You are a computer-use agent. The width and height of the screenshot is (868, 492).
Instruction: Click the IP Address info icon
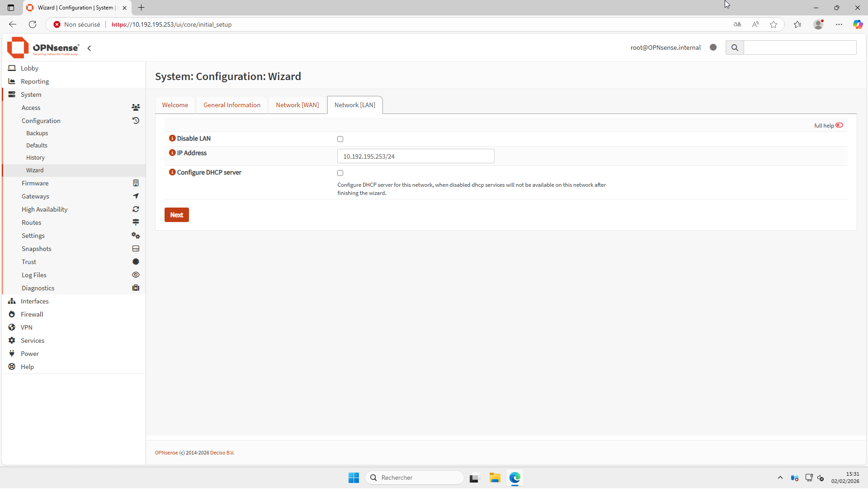(172, 153)
